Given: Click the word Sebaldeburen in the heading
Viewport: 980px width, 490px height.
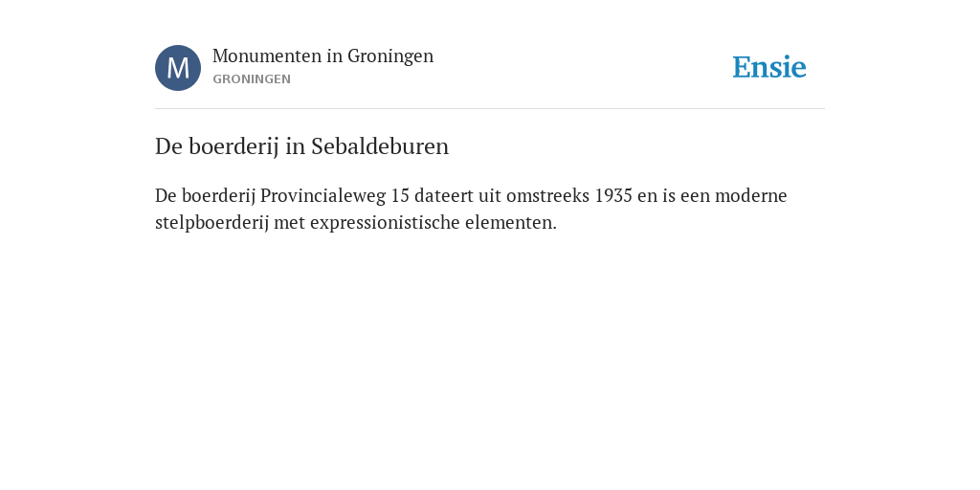Looking at the screenshot, I should [380, 146].
